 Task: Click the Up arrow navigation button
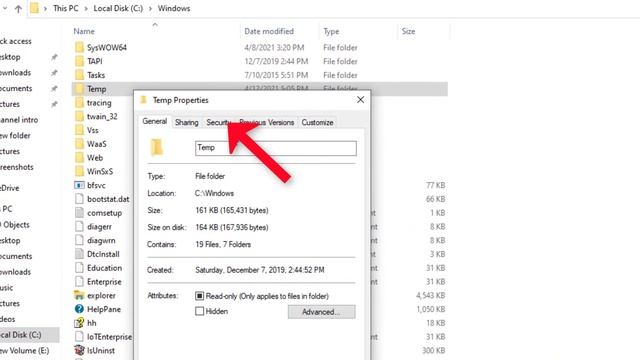pos(18,9)
